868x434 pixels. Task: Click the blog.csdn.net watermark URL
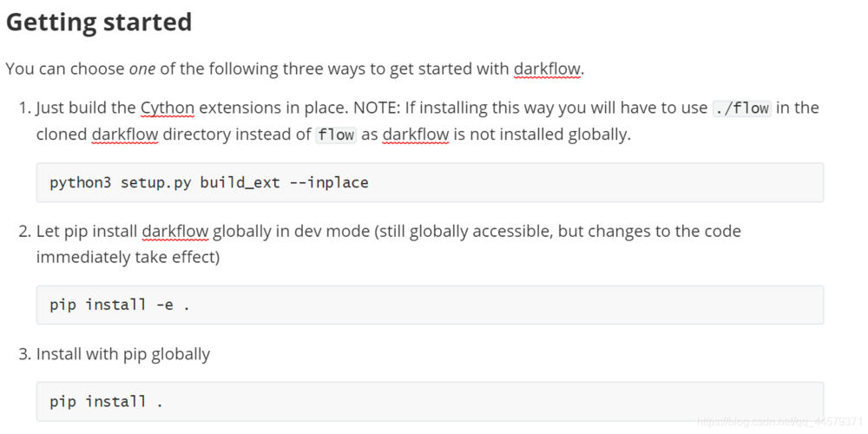pos(779,421)
